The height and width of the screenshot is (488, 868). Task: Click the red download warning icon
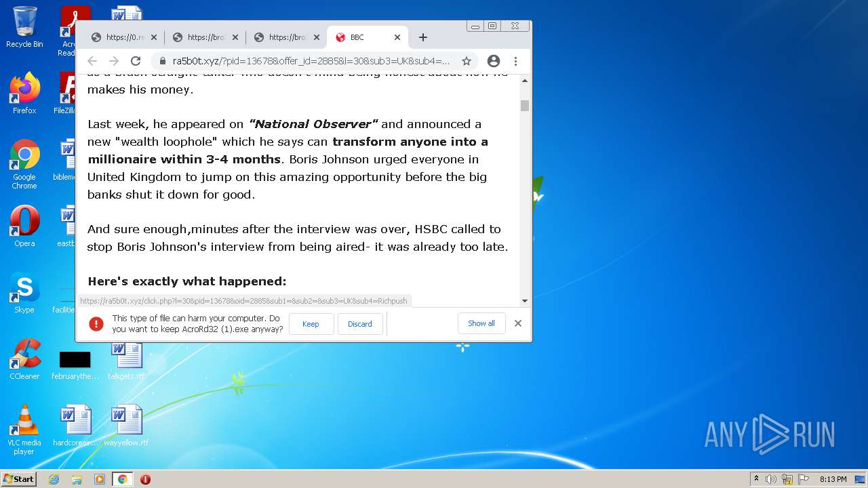point(96,323)
